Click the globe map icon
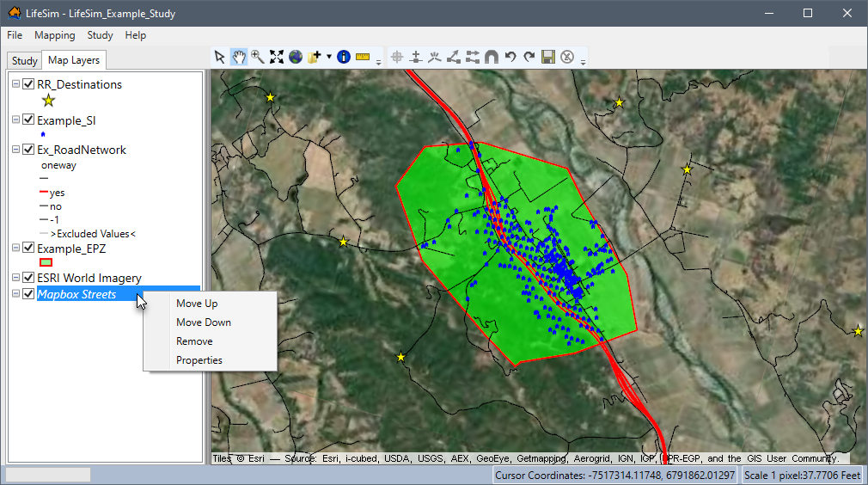Image resolution: width=868 pixels, height=485 pixels. pyautogui.click(x=296, y=57)
